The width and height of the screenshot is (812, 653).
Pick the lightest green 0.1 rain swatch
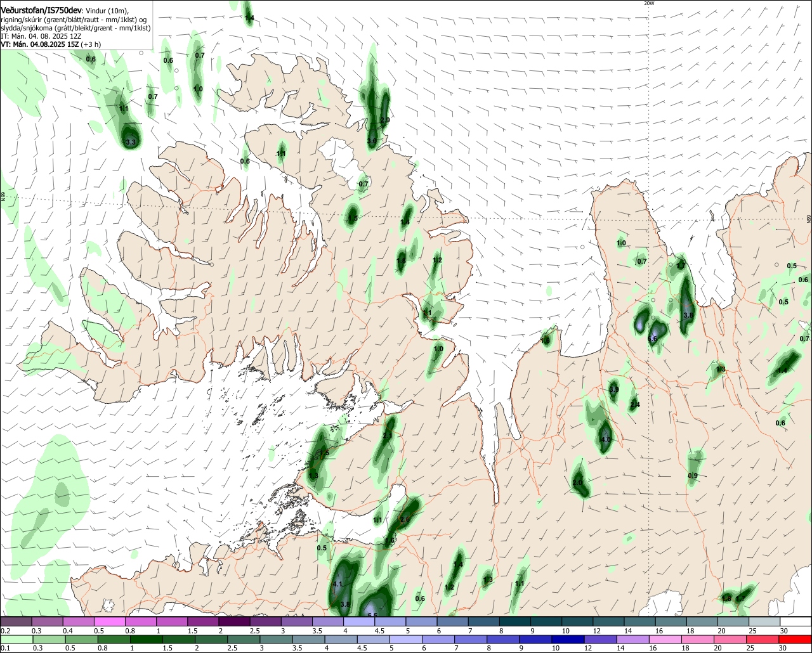click(16, 640)
